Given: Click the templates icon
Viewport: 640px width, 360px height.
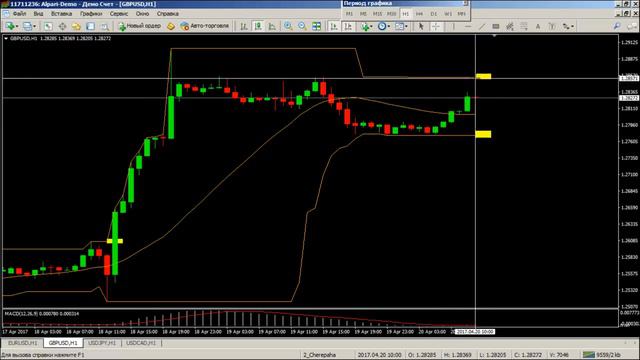Looking at the screenshot, I should [x=399, y=26].
